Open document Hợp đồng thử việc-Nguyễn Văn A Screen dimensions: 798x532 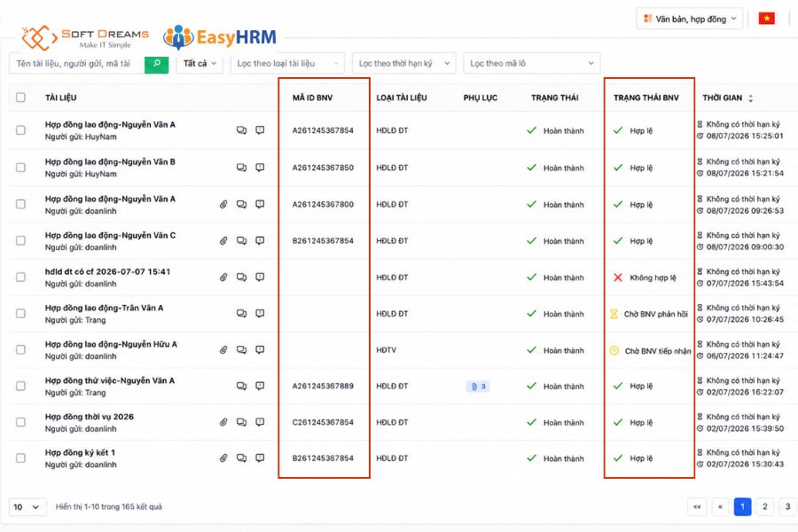pos(110,380)
